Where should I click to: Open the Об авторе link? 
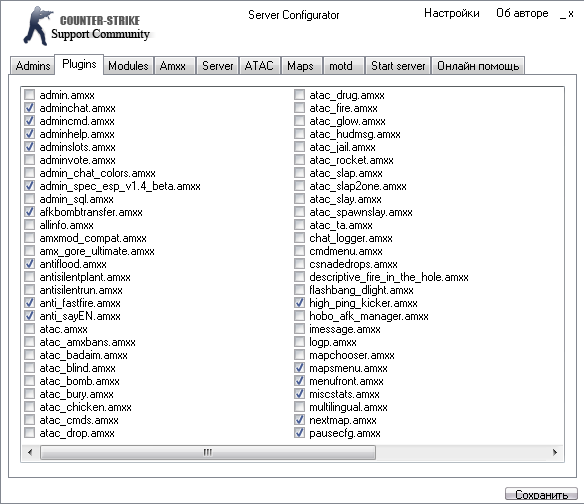pyautogui.click(x=522, y=13)
